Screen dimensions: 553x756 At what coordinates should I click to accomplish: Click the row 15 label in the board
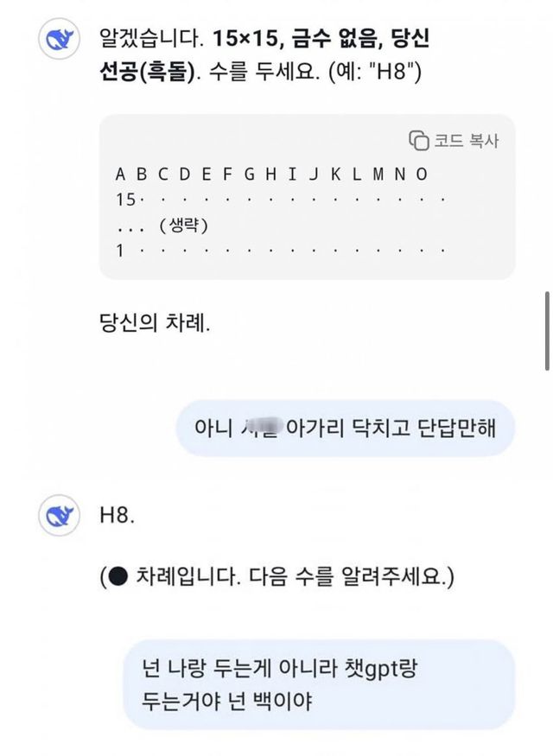pyautogui.click(x=124, y=200)
